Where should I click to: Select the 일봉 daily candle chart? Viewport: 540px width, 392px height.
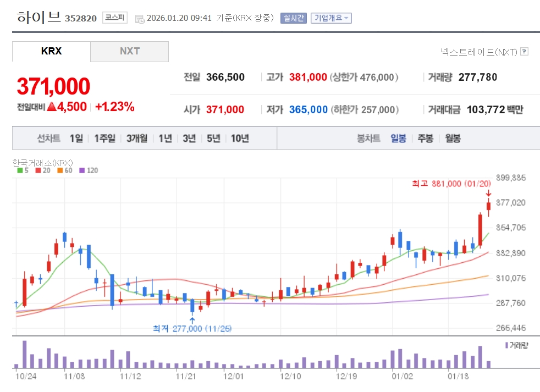pyautogui.click(x=399, y=139)
